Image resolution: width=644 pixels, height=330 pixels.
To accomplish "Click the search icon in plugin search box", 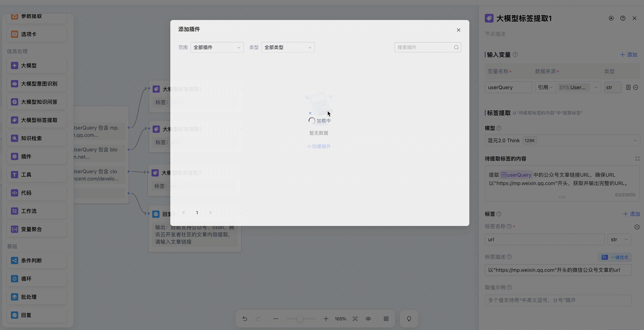I will coord(456,47).
